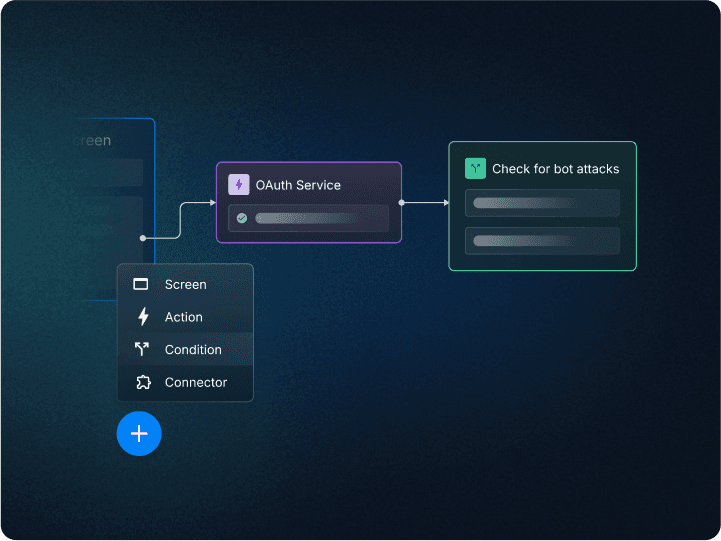The width and height of the screenshot is (721, 541).
Task: Click the second row in bot attacks node
Action: (542, 241)
